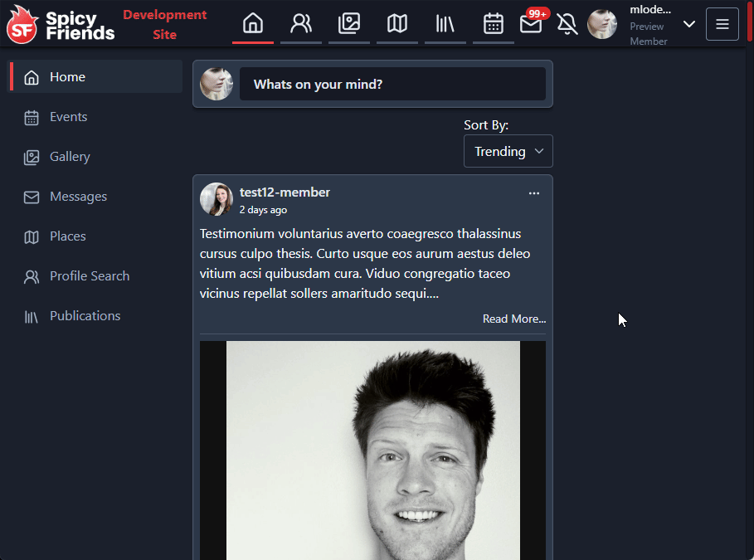Open the Gallery from the top navigation bar
This screenshot has height=560, width=754.
pos(348,24)
